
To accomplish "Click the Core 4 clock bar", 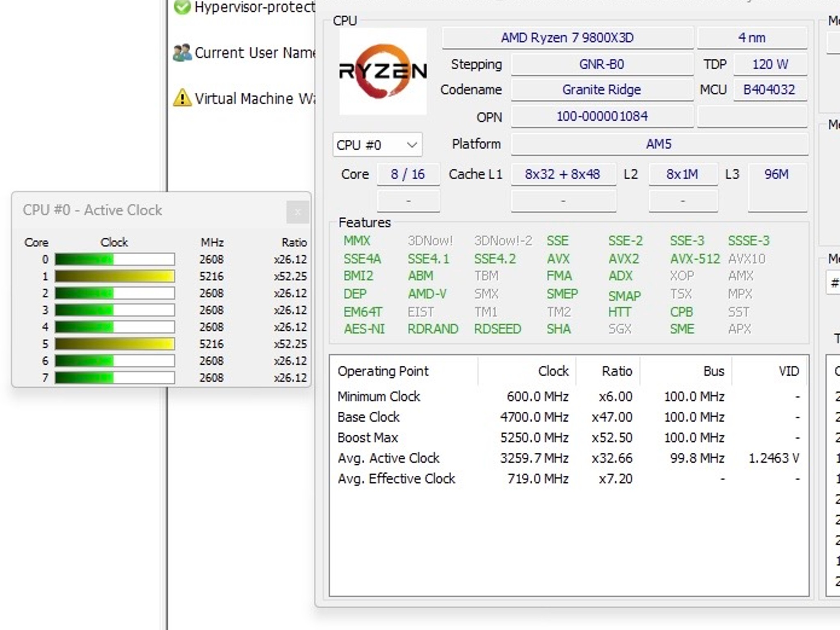I will 115,327.
